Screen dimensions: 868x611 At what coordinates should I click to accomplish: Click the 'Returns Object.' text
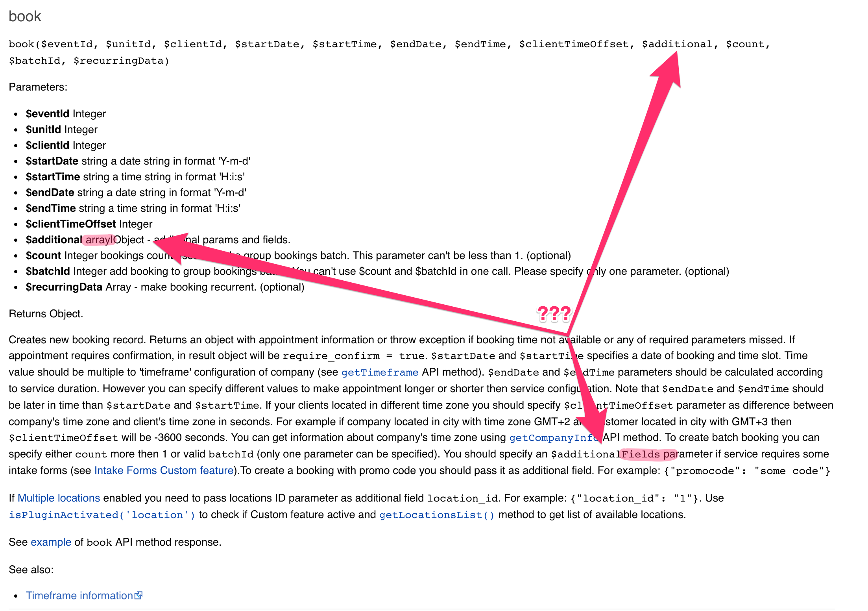46,314
